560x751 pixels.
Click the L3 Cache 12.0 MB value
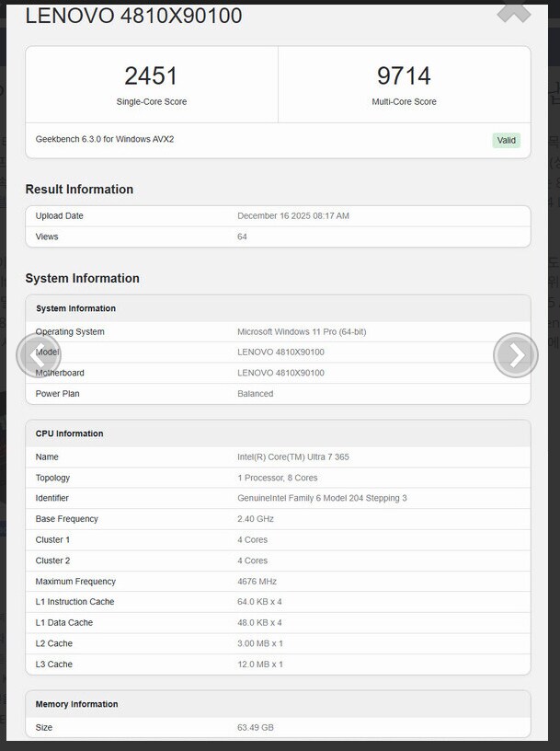(260, 664)
